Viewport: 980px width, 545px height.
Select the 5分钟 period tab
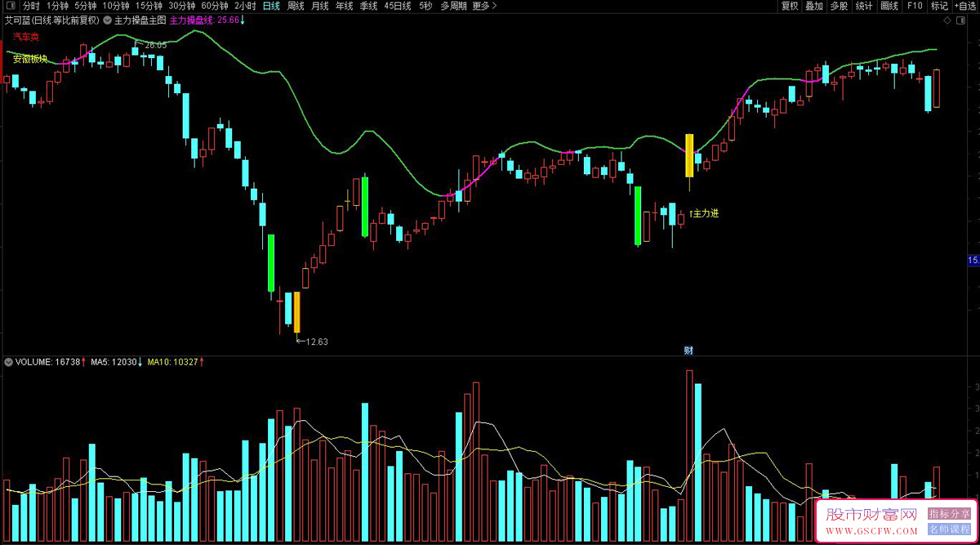point(85,6)
